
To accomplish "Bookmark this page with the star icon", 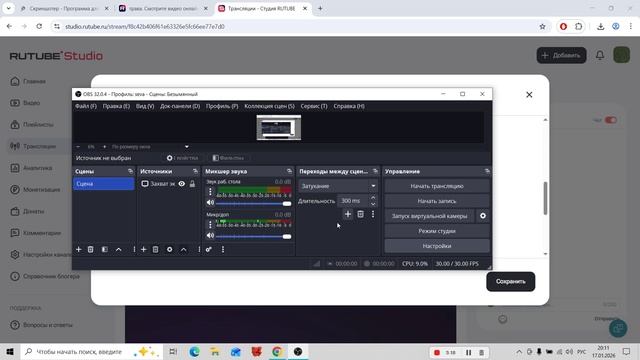I will [x=542, y=27].
